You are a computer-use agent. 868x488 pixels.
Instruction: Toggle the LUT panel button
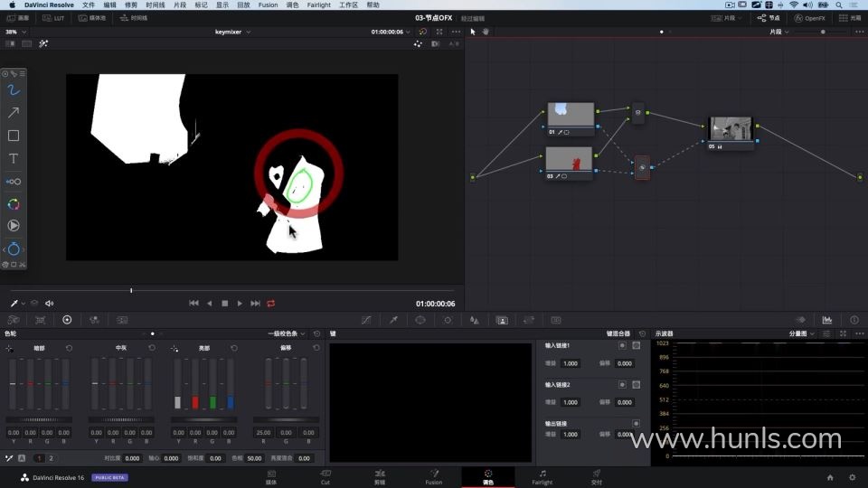[x=53, y=18]
